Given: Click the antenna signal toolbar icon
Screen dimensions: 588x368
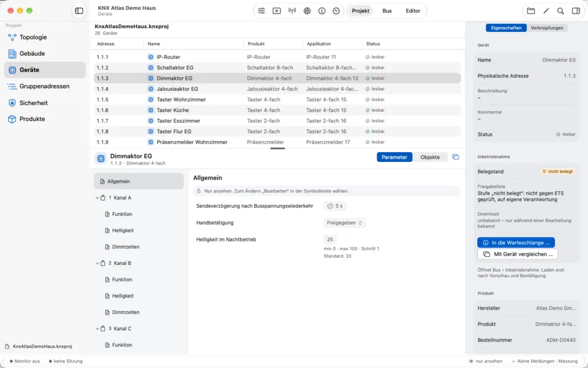Looking at the screenshot, I should coord(292,11).
